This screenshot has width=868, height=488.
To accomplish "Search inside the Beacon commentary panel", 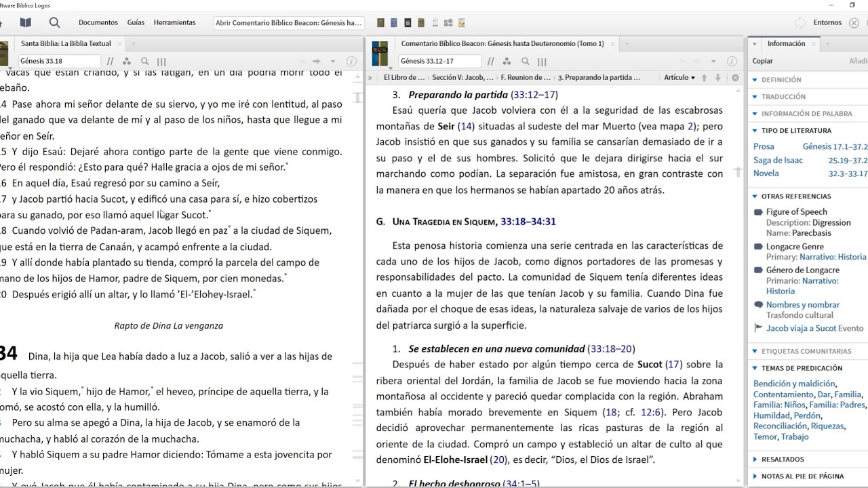I will pos(525,61).
